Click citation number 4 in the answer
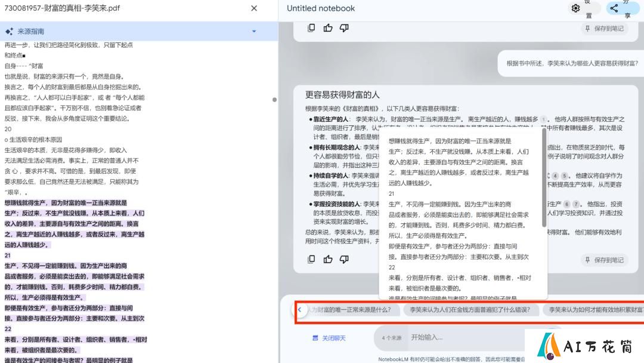Screen dimensions: 644x363 click(x=555, y=176)
